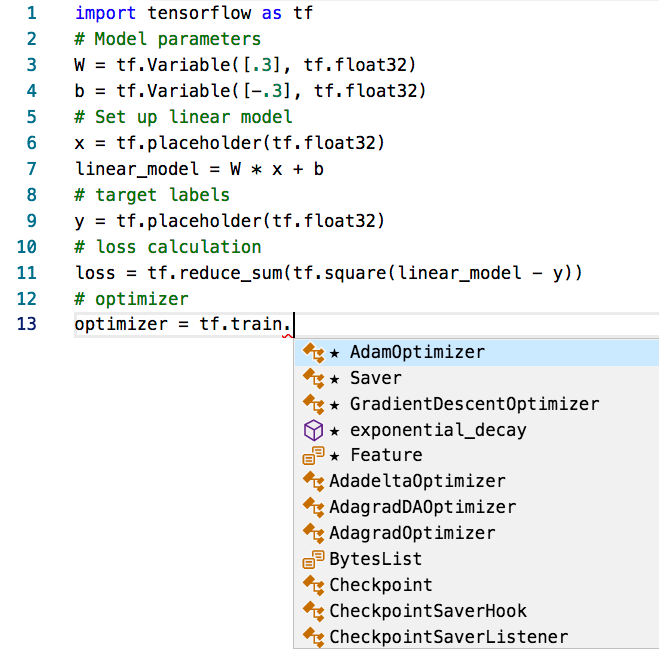The height and width of the screenshot is (653, 659).
Task: Click line number 1 in the gutter
Action: click(32, 13)
